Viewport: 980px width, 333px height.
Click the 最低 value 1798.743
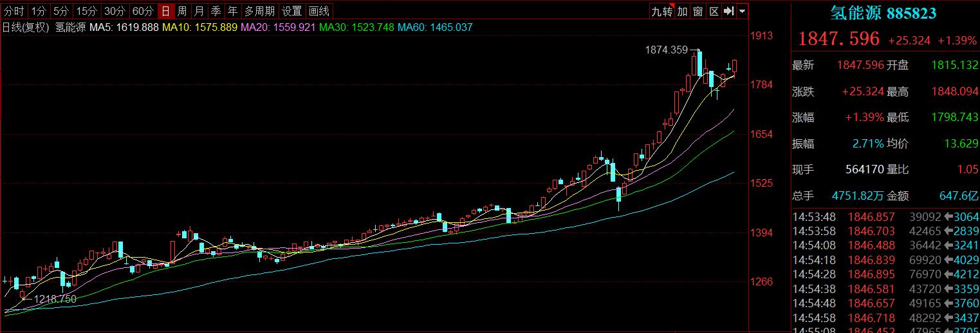[954, 118]
